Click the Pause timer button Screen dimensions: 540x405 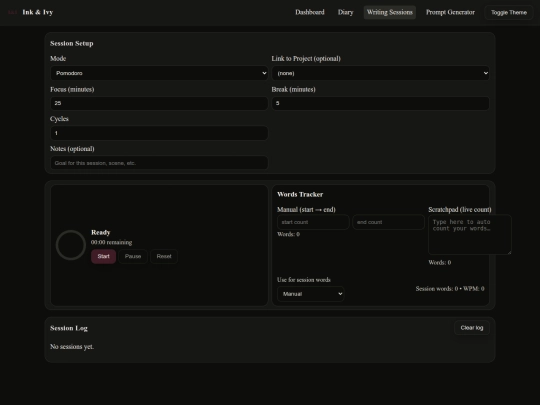[x=133, y=257]
